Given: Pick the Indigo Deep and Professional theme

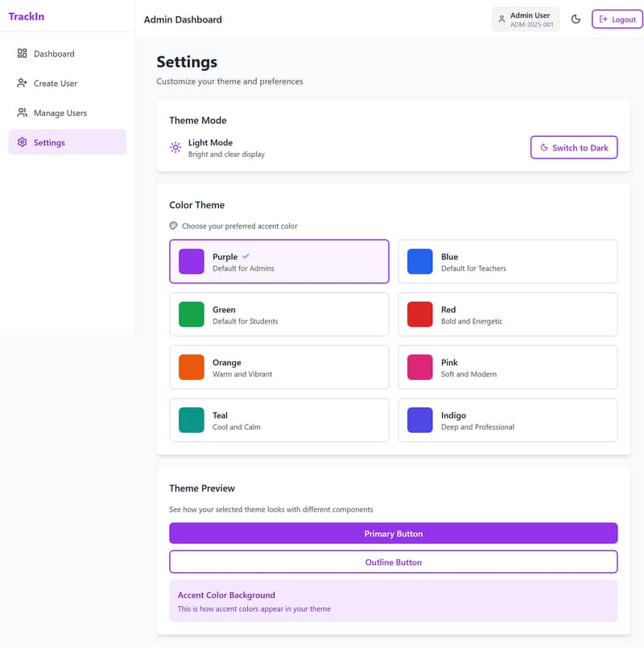Looking at the screenshot, I should pyautogui.click(x=507, y=420).
